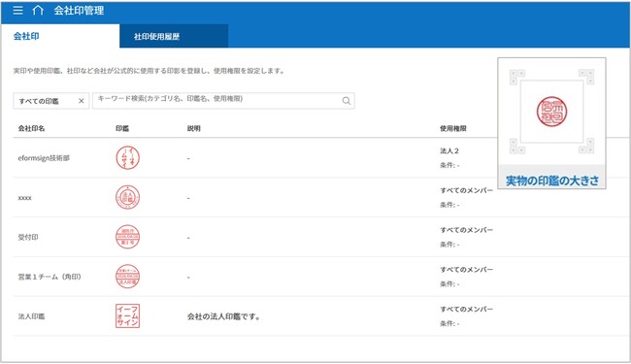Click the 会社印名 column header
The image size is (631, 364).
tap(31, 128)
